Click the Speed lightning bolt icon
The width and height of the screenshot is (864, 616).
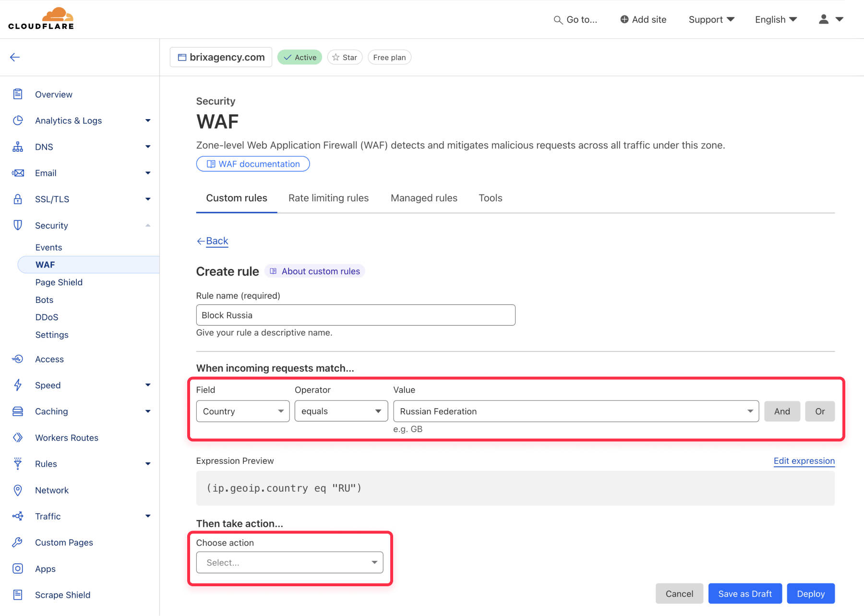pyautogui.click(x=18, y=385)
